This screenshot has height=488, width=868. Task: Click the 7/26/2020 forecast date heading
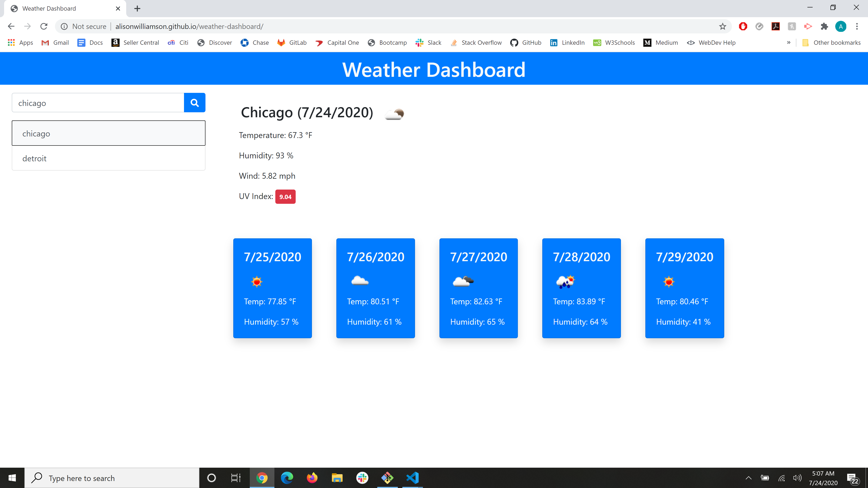click(376, 257)
